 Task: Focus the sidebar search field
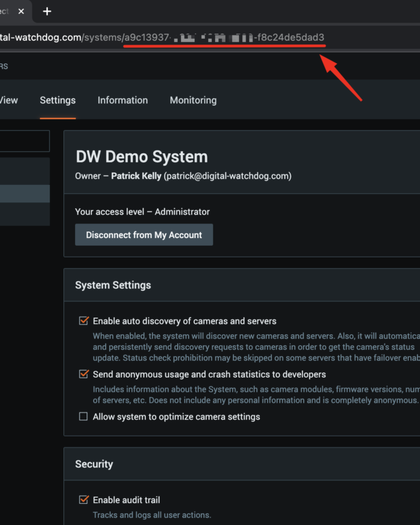pos(25,141)
